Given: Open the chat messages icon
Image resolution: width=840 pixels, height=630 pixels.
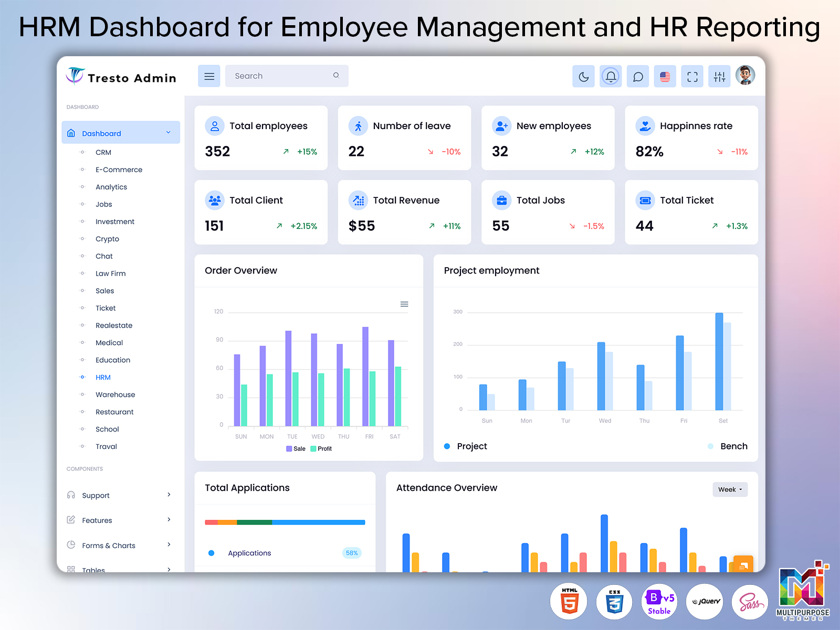Looking at the screenshot, I should 638,77.
